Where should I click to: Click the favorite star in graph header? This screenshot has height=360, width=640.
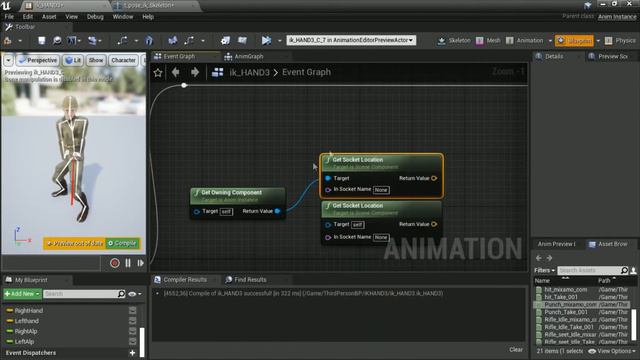click(x=158, y=73)
